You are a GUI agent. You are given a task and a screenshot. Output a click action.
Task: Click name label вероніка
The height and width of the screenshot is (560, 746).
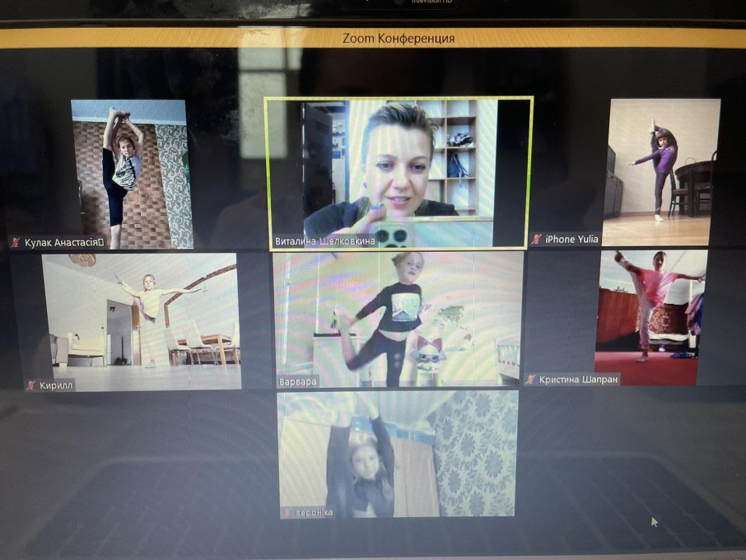(x=314, y=513)
